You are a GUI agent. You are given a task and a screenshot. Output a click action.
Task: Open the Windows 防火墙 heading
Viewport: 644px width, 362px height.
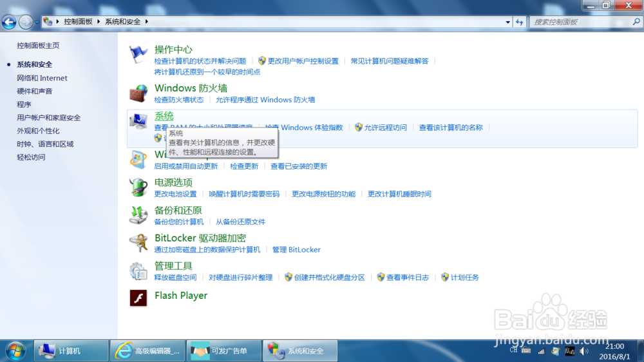tap(191, 88)
